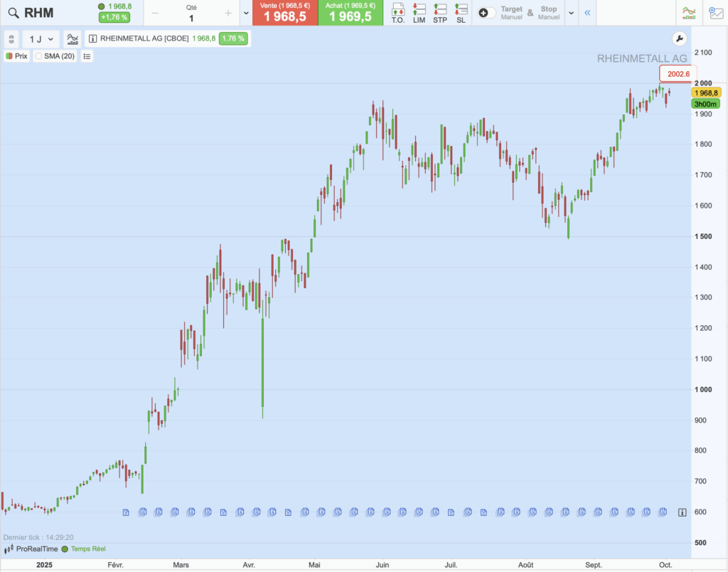Click the green Achat buy button
728x572 pixels.
pos(350,13)
